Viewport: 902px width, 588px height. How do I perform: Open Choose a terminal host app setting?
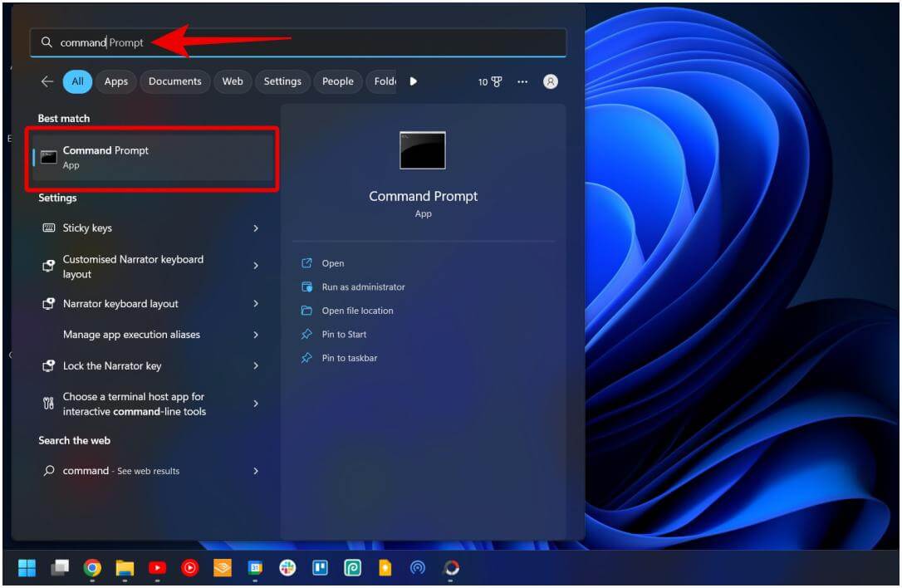pos(153,404)
